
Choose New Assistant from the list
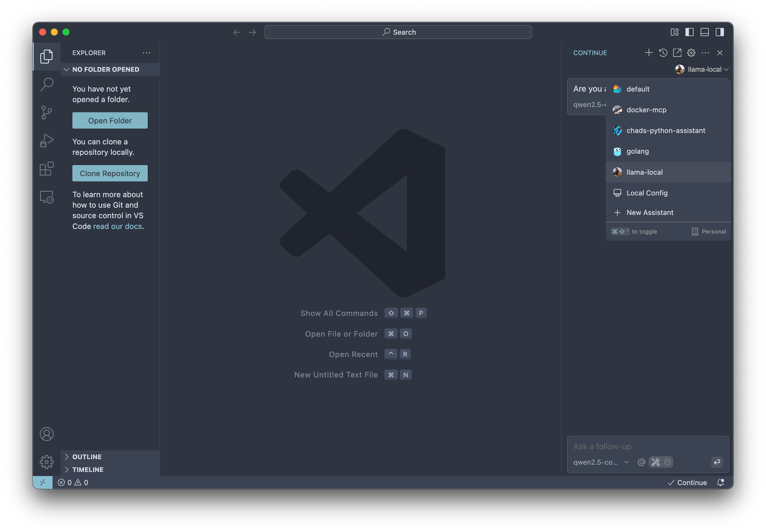[650, 212]
